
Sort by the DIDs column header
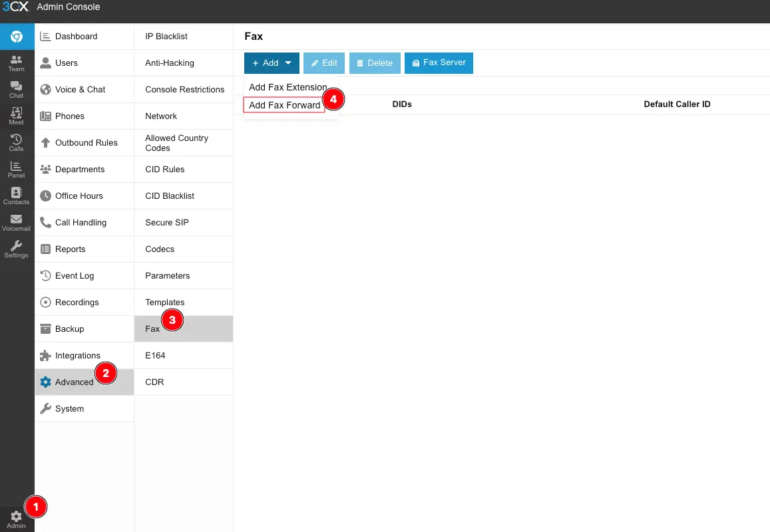pyautogui.click(x=402, y=104)
